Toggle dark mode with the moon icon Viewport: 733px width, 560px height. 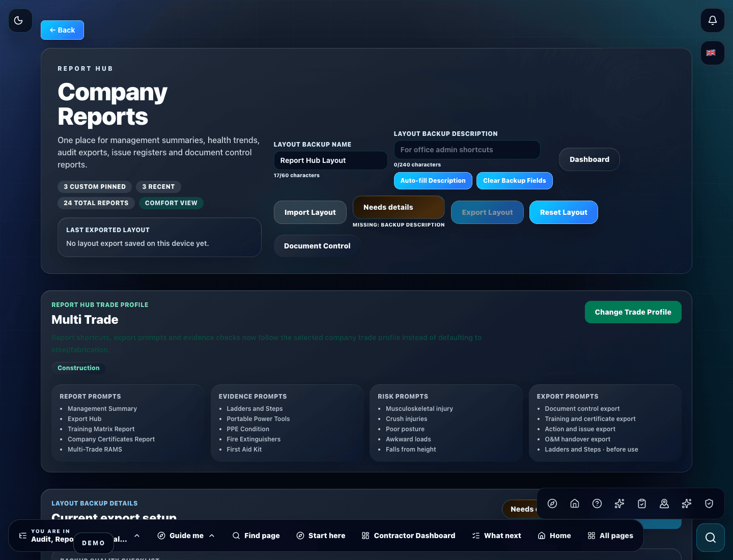click(20, 20)
